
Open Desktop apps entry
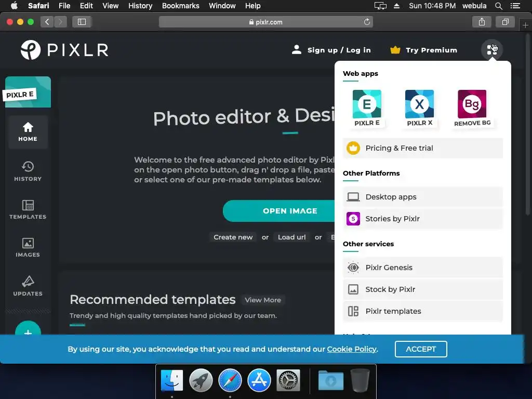(423, 197)
